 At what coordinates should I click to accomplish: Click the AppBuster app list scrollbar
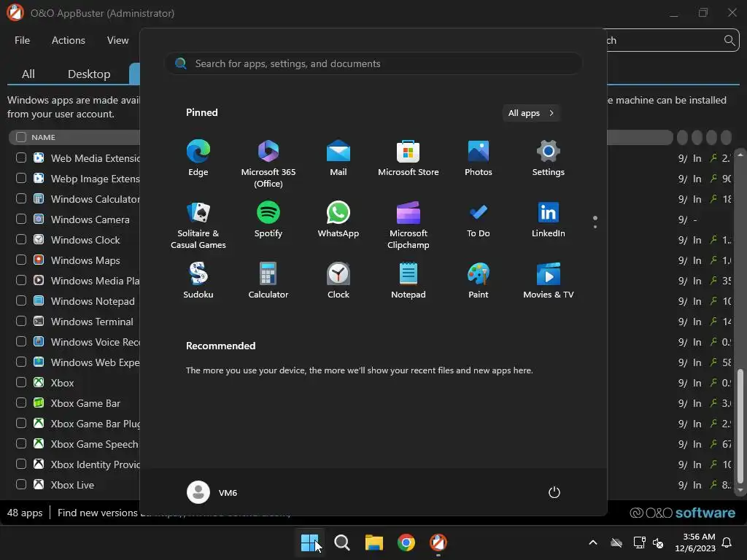740,426
